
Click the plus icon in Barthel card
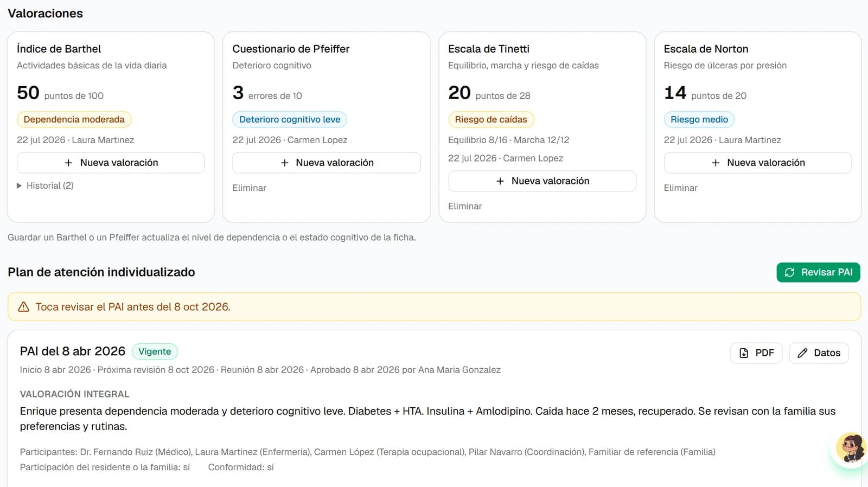click(68, 163)
